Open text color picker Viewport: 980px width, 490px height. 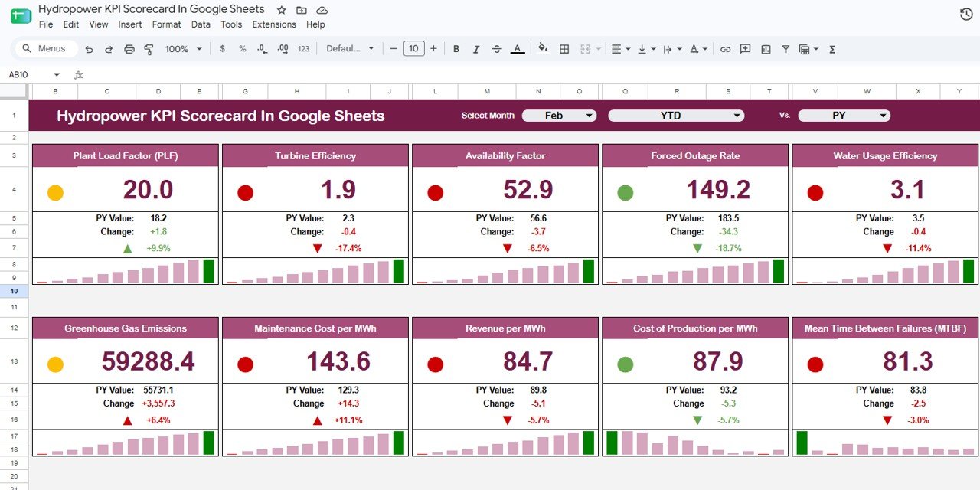tap(518, 49)
